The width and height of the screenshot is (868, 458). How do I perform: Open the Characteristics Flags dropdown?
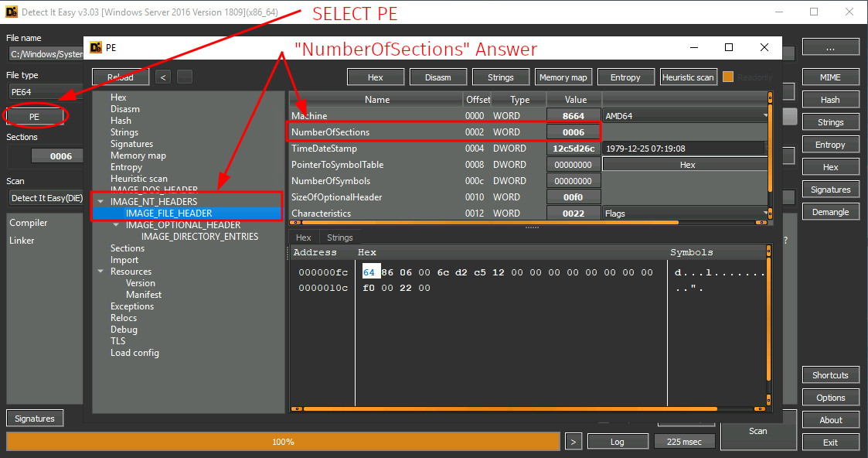pos(765,214)
